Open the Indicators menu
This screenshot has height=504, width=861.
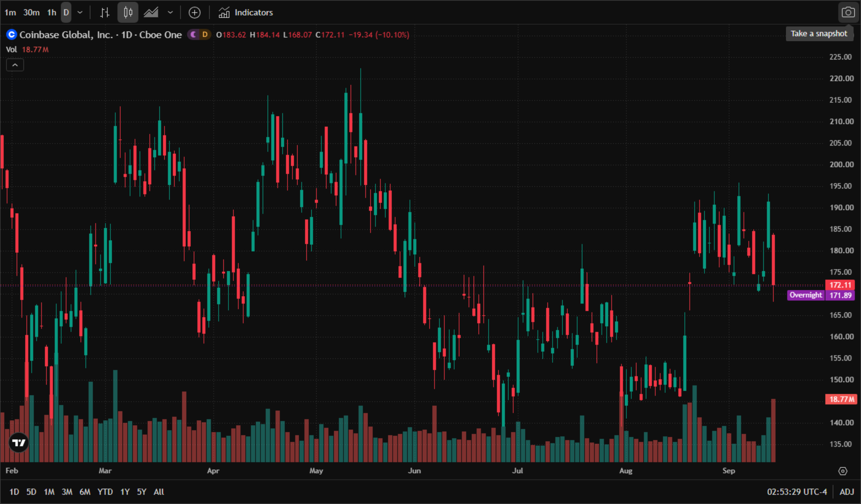(246, 13)
